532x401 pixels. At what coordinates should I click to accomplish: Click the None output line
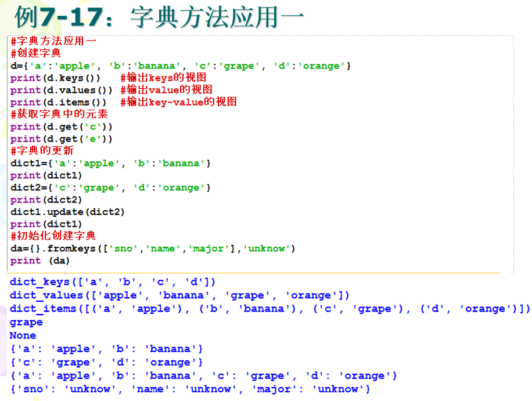click(x=22, y=335)
